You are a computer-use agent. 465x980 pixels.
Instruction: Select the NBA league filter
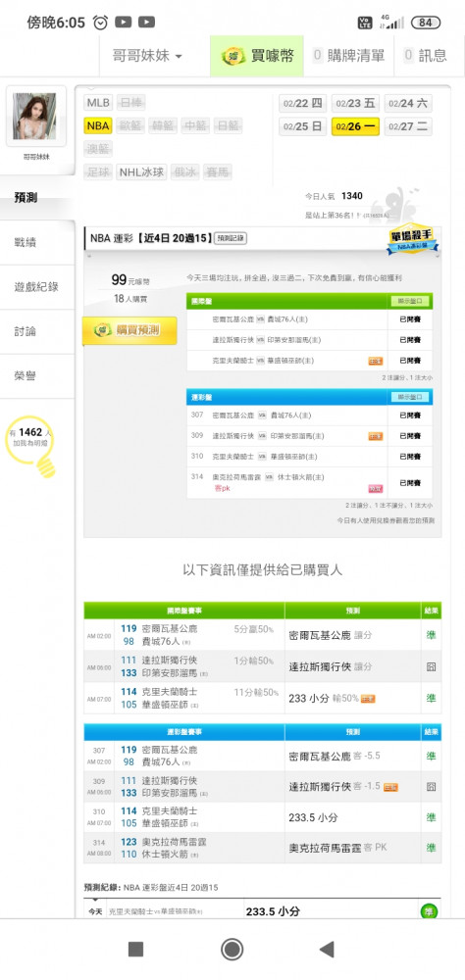coord(98,126)
